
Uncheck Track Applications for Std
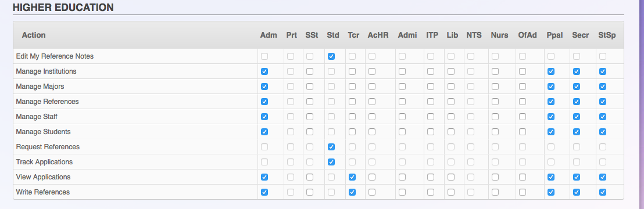pyautogui.click(x=331, y=162)
